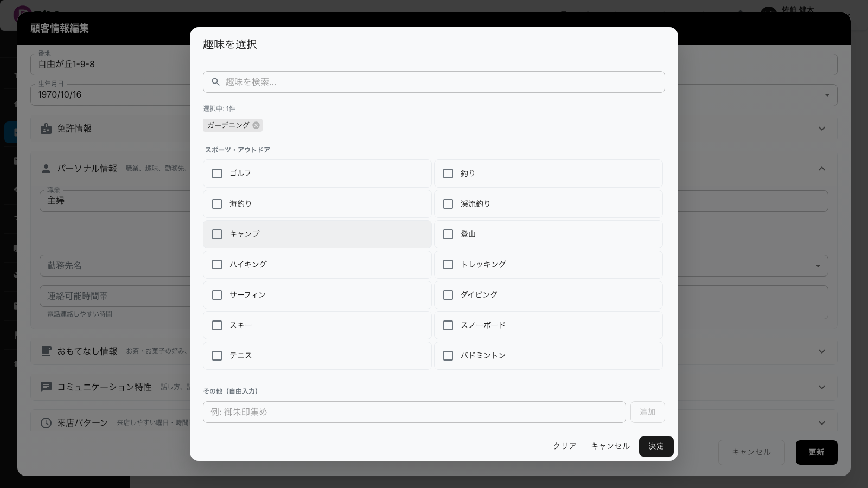Image resolution: width=868 pixels, height=488 pixels.
Task: Expand the おもてなし情報 section chevron
Action: click(x=822, y=351)
